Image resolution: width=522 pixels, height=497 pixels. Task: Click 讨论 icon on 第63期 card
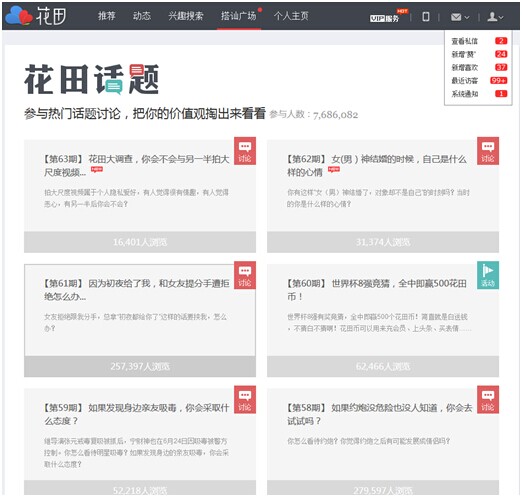(245, 151)
